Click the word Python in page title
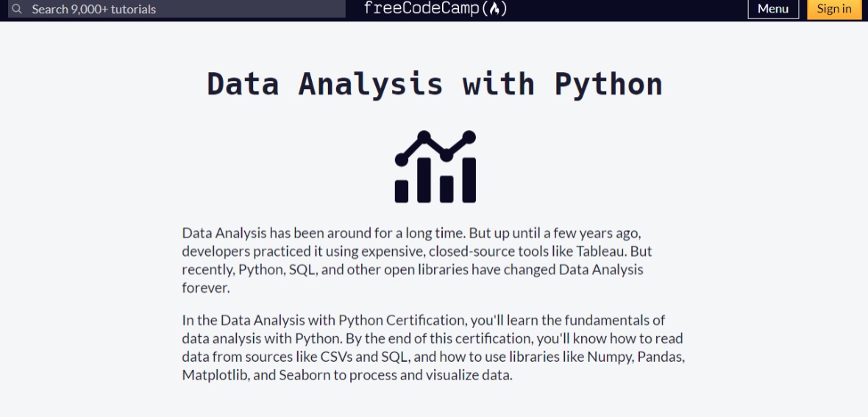Screen dimensions: 868x417 [608, 85]
